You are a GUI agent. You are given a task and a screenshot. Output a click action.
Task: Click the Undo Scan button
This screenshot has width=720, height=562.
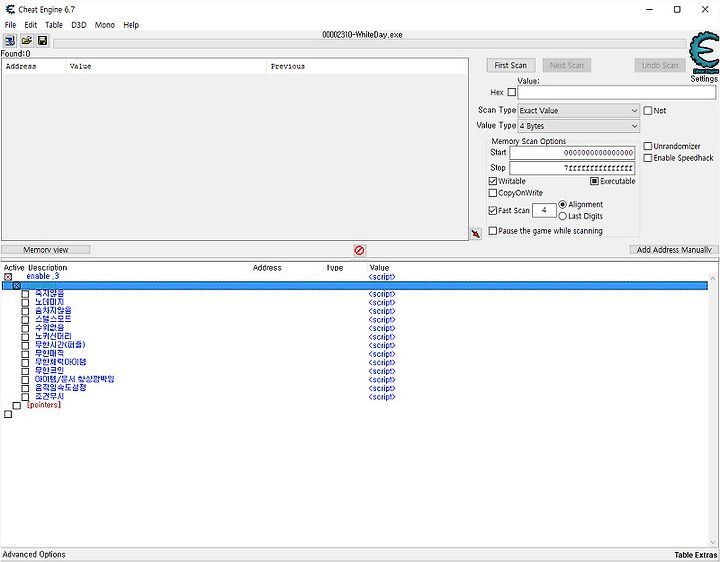click(x=660, y=65)
